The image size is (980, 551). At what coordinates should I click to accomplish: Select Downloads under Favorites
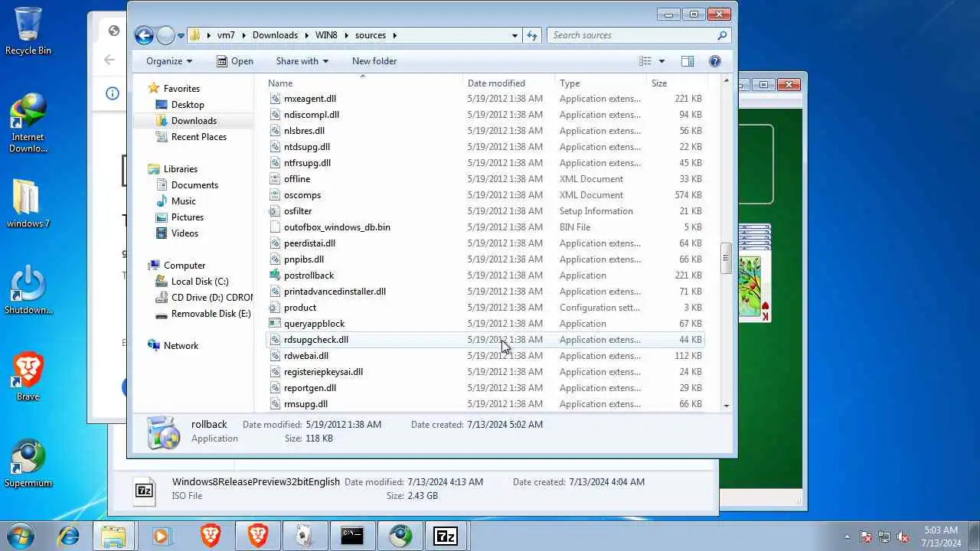click(x=194, y=121)
